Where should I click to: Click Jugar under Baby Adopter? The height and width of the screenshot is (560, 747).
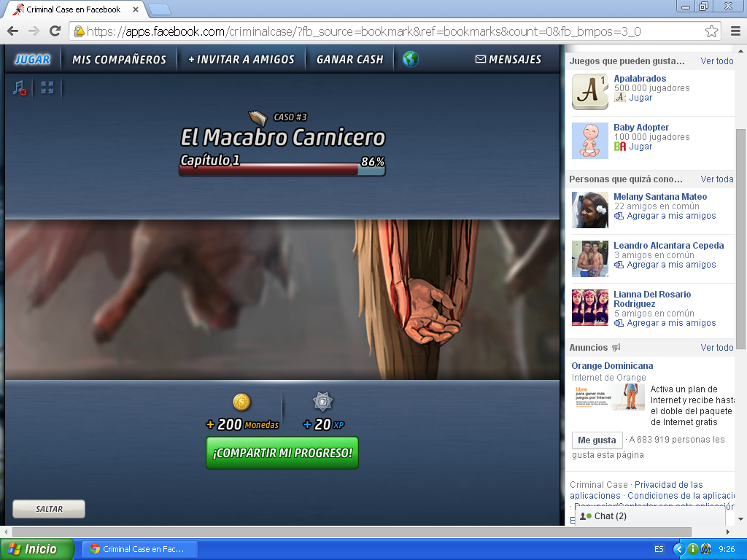pyautogui.click(x=640, y=146)
